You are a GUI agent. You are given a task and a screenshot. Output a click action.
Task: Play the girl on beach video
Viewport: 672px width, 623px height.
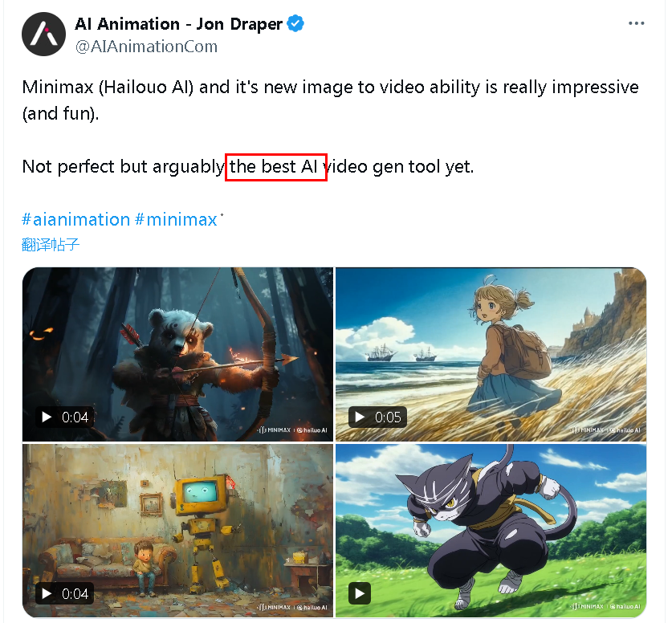pyautogui.click(x=360, y=417)
